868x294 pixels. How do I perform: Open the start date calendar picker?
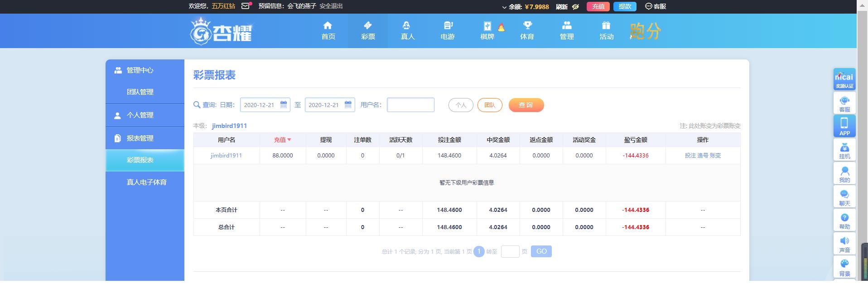point(284,104)
